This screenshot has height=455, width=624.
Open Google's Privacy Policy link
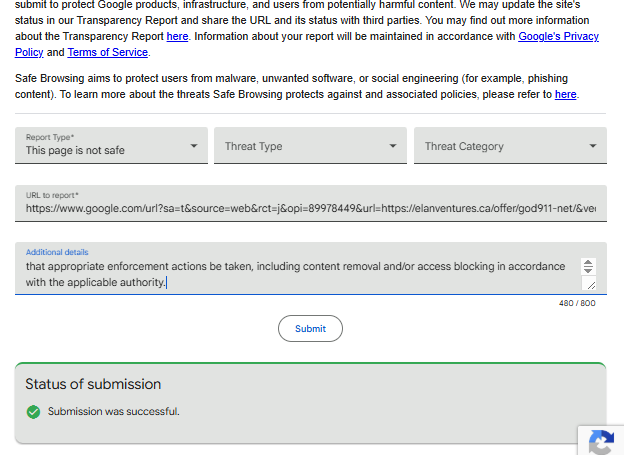(x=558, y=36)
